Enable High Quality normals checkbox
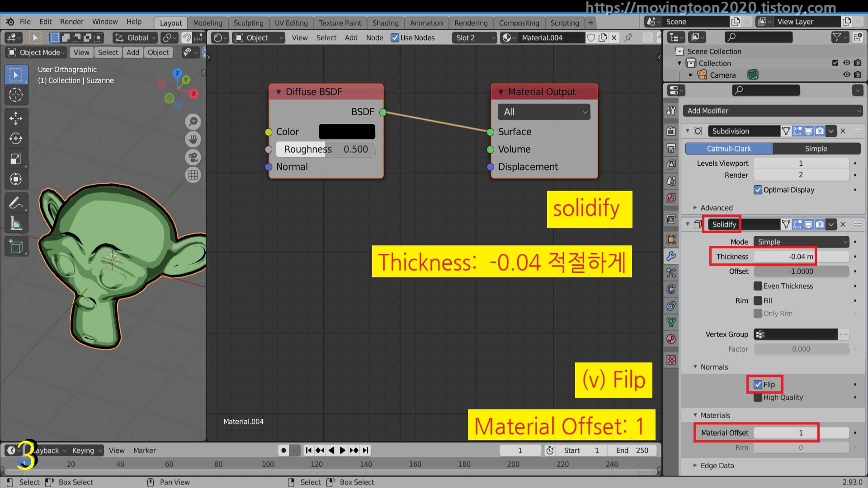The width and height of the screenshot is (868, 488). 758,398
